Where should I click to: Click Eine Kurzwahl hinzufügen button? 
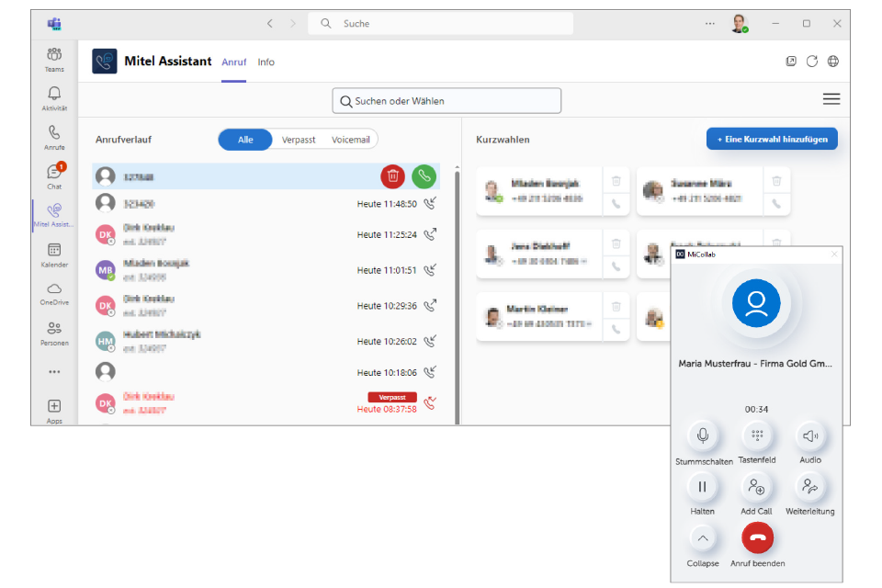772,139
